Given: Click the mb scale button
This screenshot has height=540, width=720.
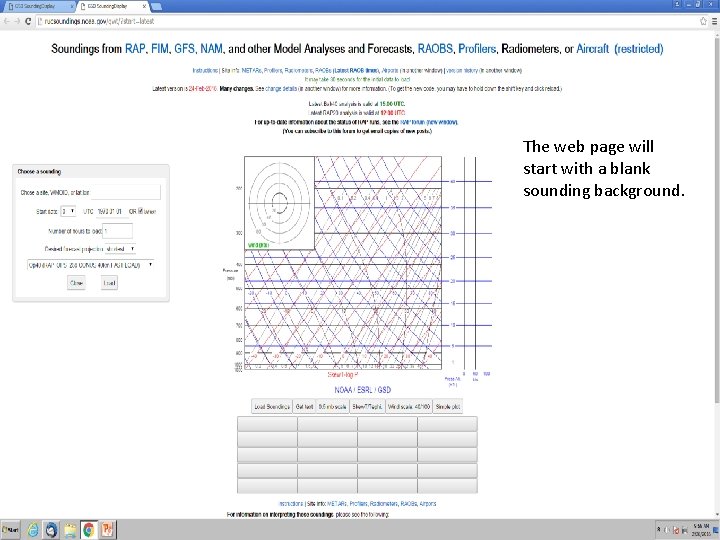Looking at the screenshot, I should 332,406.
